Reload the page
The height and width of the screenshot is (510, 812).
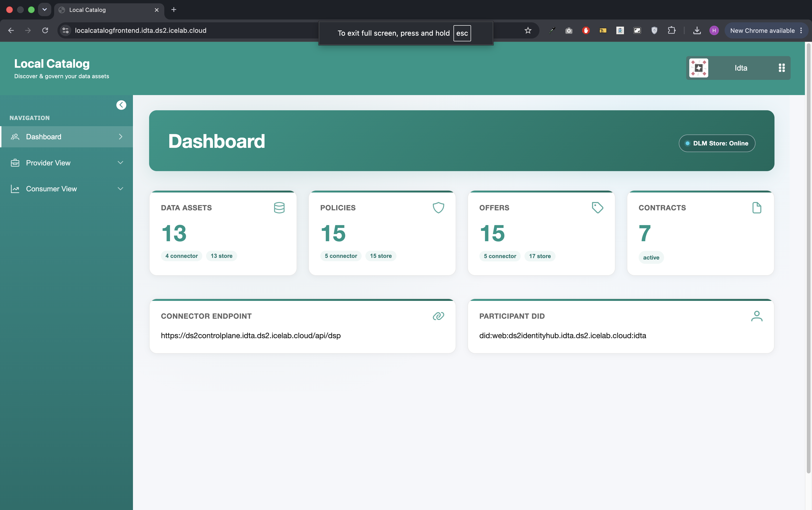[x=45, y=30]
